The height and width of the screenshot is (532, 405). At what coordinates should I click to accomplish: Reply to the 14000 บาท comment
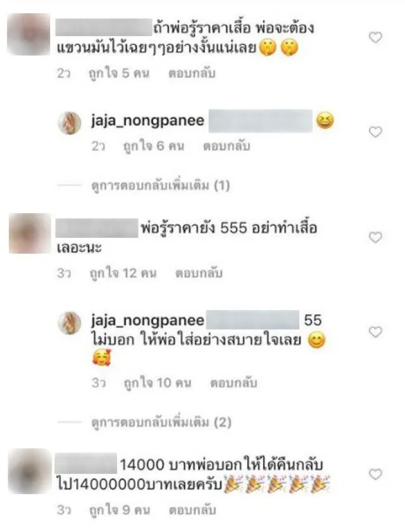coord(192,510)
